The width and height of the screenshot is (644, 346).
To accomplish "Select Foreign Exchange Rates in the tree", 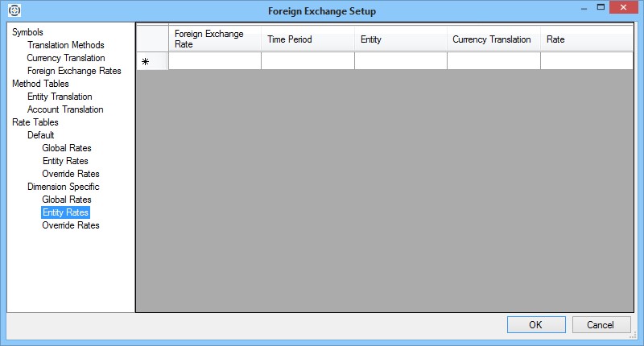I will [74, 71].
